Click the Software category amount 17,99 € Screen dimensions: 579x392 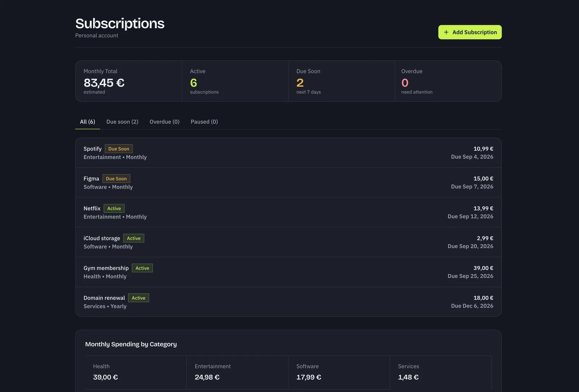pyautogui.click(x=309, y=377)
